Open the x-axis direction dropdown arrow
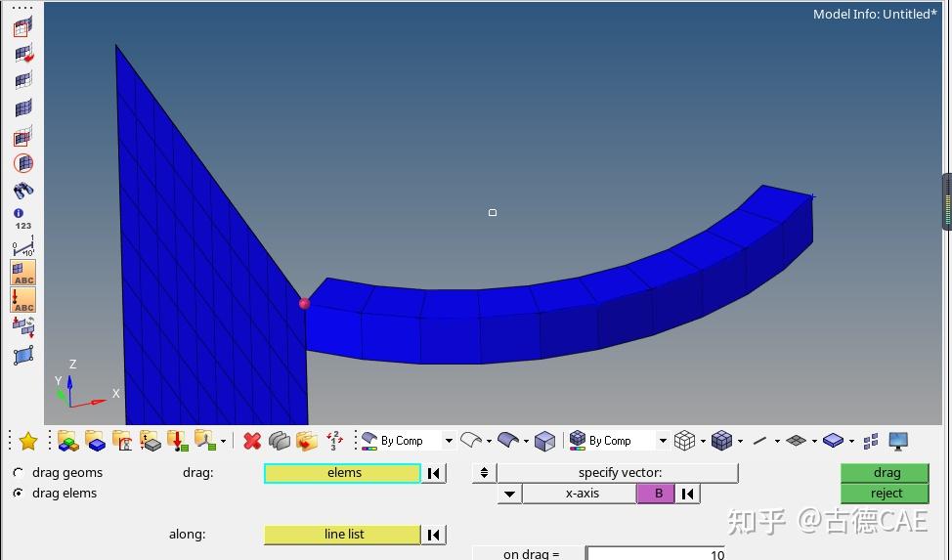 (510, 494)
